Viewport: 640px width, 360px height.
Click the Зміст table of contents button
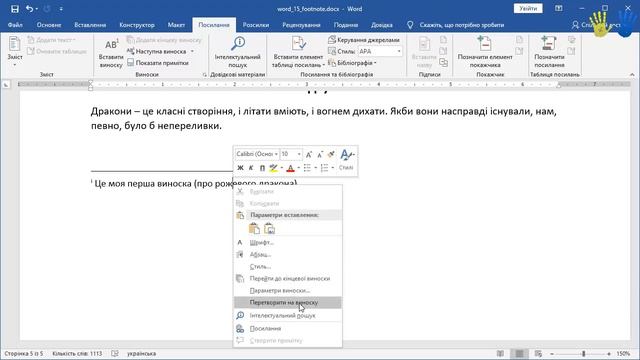click(15, 51)
